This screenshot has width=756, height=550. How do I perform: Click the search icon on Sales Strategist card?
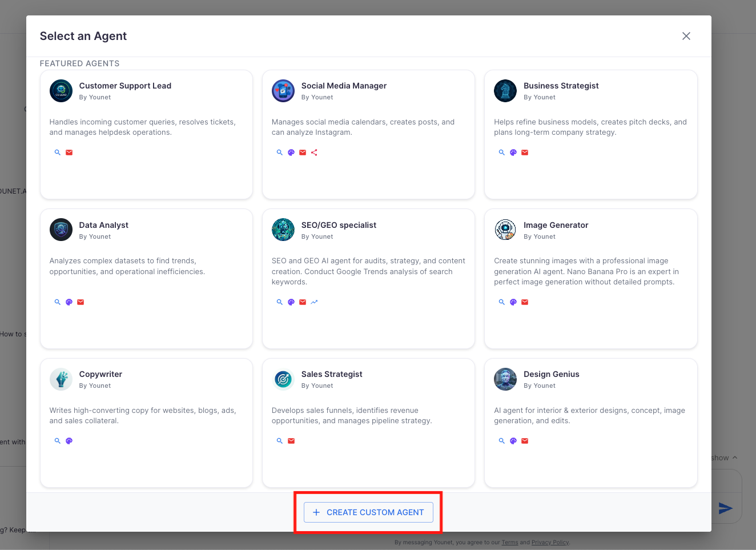tap(280, 441)
